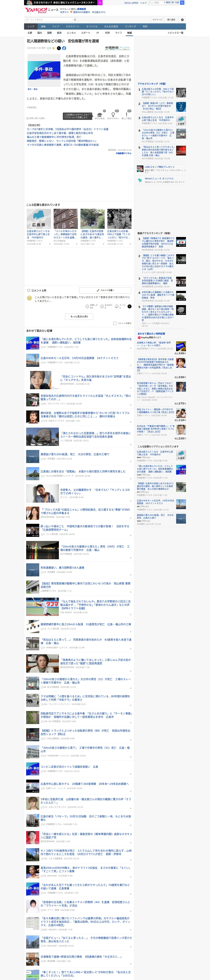The width and height of the screenshot is (210, 980).
Task: Open access ranking item 1 about 広島太郎さんの訃報
Action: click(x=158, y=92)
